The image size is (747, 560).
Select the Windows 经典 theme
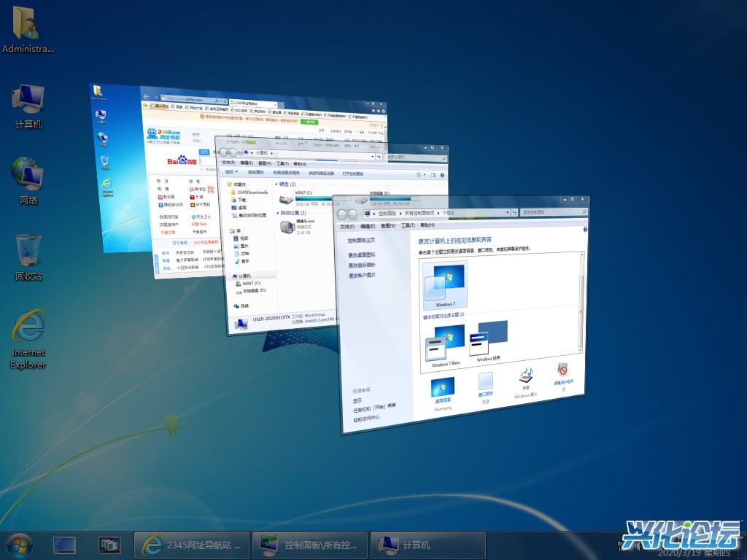[488, 341]
